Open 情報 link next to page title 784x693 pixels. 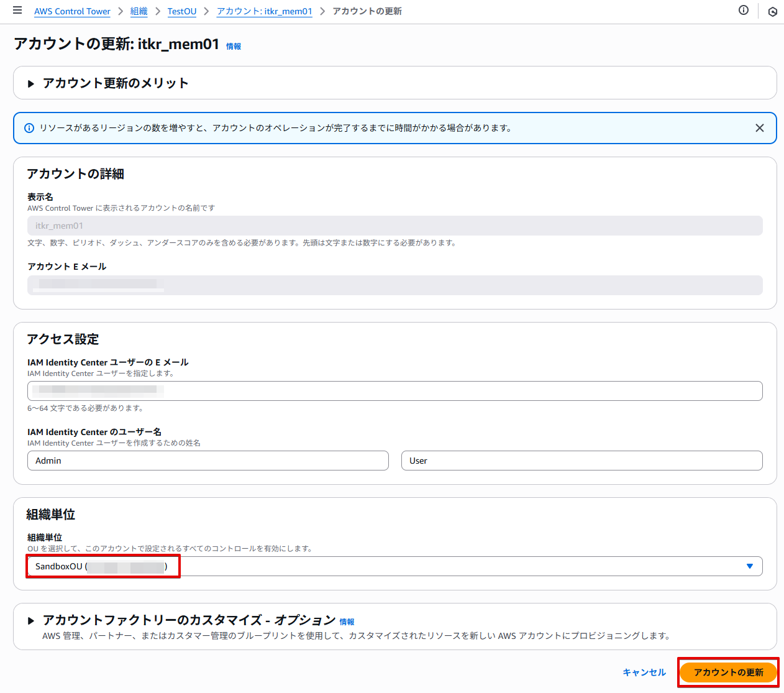pos(234,47)
